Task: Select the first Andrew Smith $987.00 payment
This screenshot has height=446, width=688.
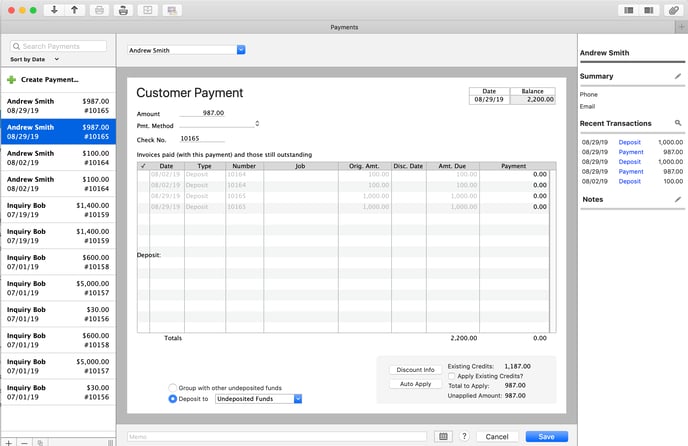Action: click(x=58, y=106)
